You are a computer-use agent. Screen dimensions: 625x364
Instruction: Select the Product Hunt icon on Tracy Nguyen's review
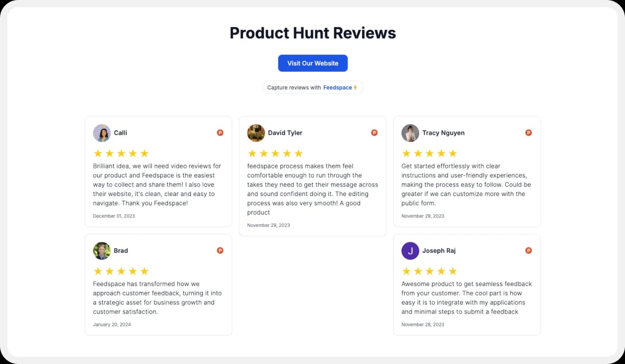pyautogui.click(x=528, y=133)
